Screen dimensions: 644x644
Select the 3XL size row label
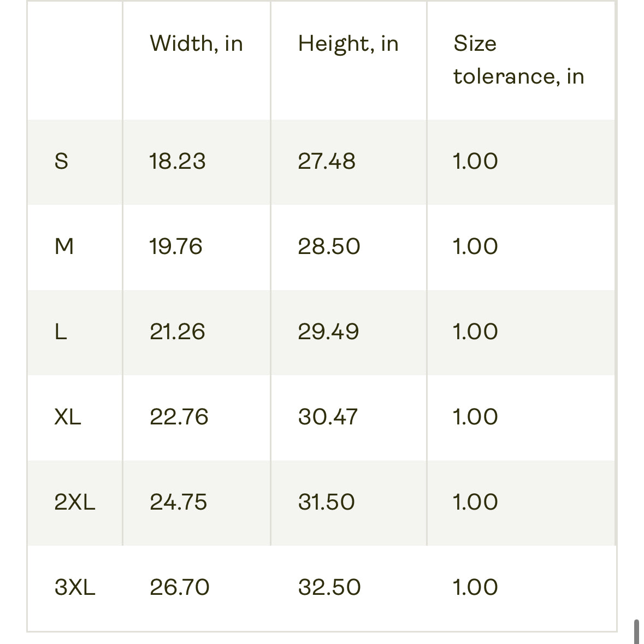pyautogui.click(x=75, y=587)
